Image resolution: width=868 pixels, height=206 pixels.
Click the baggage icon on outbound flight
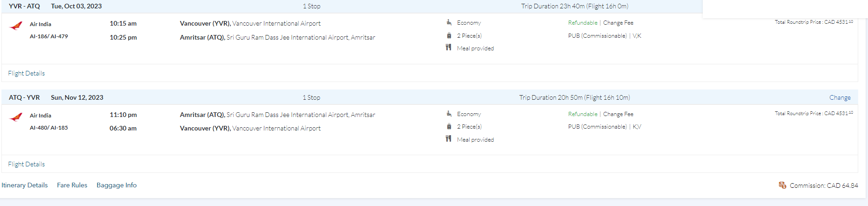449,35
